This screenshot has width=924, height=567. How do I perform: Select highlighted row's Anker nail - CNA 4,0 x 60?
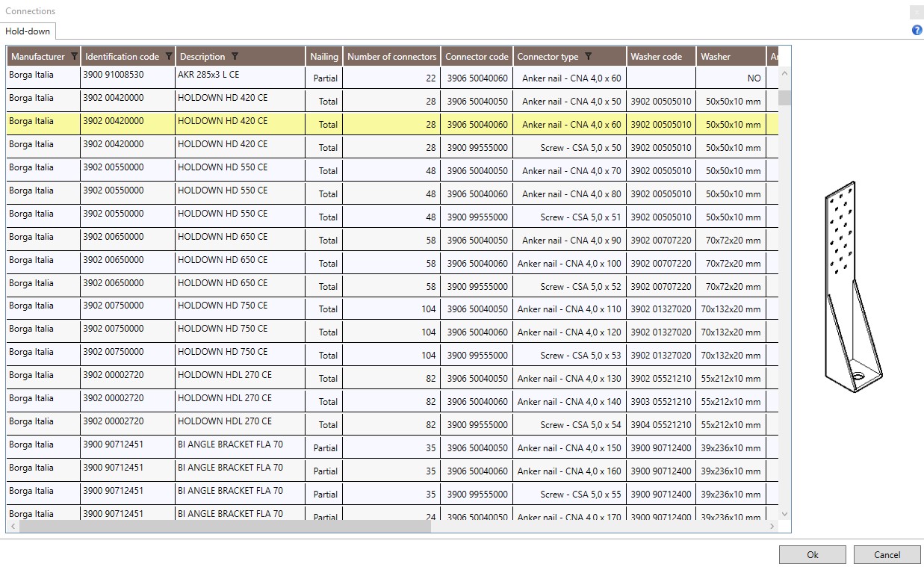[x=570, y=124]
